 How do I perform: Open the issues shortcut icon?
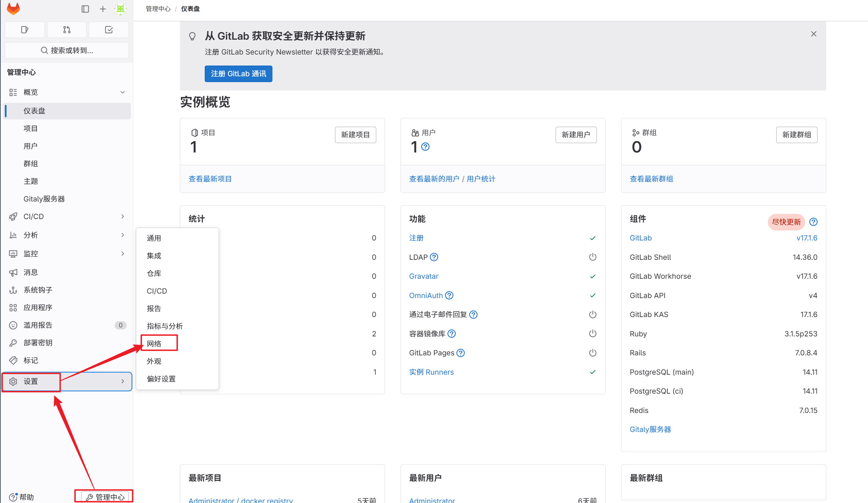point(25,30)
